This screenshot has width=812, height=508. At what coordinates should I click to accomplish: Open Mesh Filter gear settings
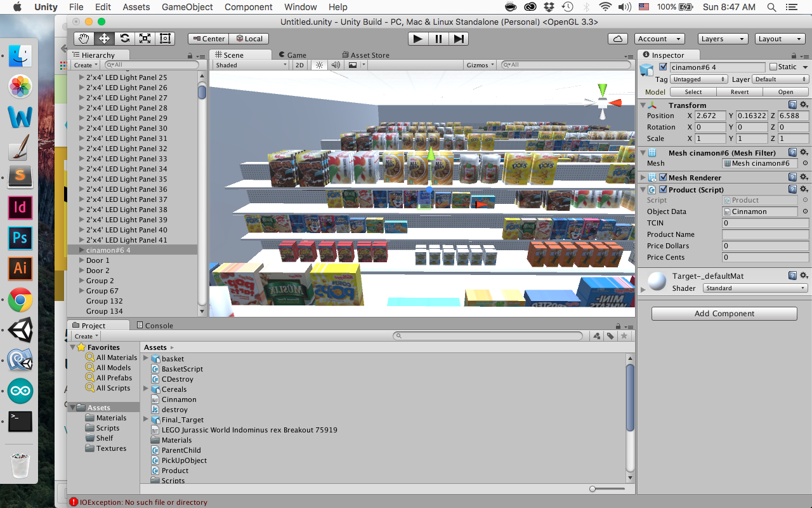point(804,152)
